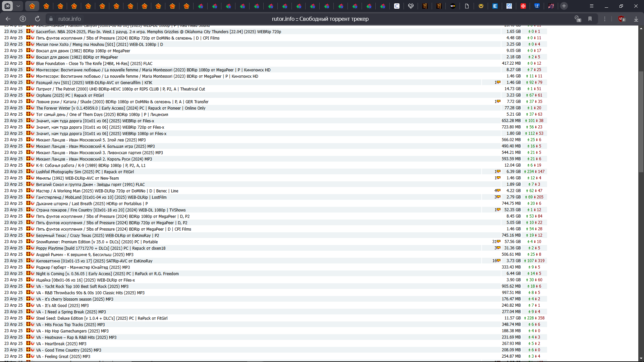Click the 38 open tabs counter

[x=7, y=6]
